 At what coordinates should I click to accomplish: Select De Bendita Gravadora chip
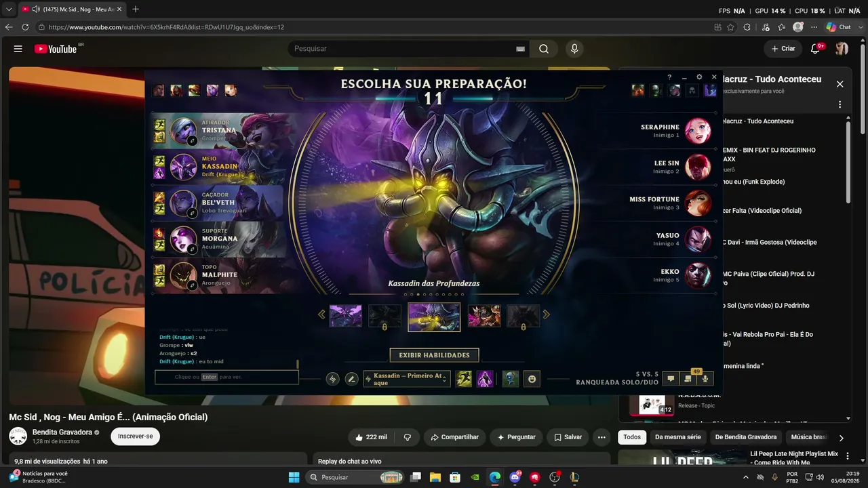(746, 437)
